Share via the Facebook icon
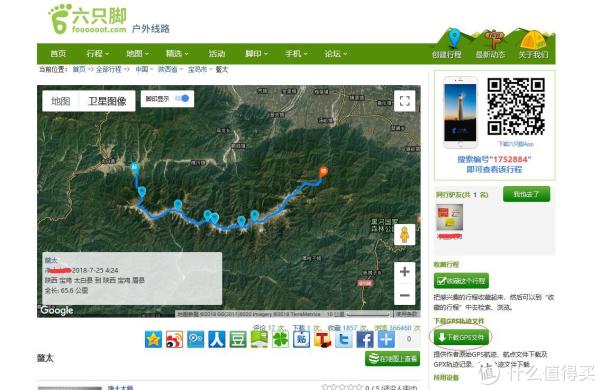600x390 pixels. (x=365, y=339)
